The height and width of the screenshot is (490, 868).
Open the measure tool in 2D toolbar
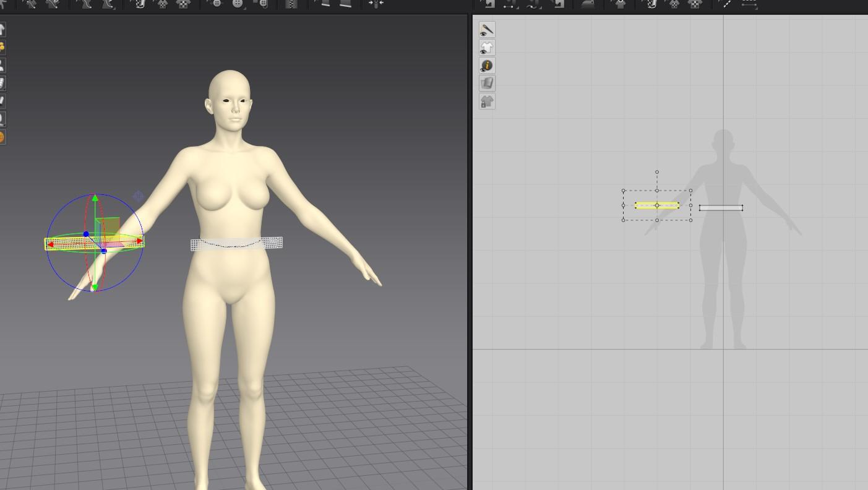click(x=749, y=4)
